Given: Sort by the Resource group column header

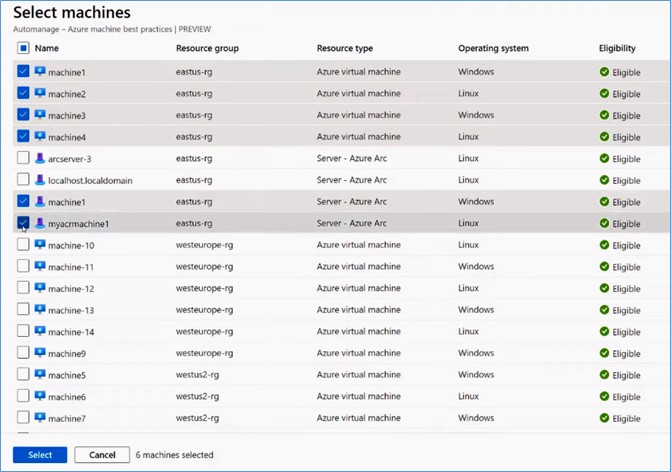Looking at the screenshot, I should tap(207, 48).
